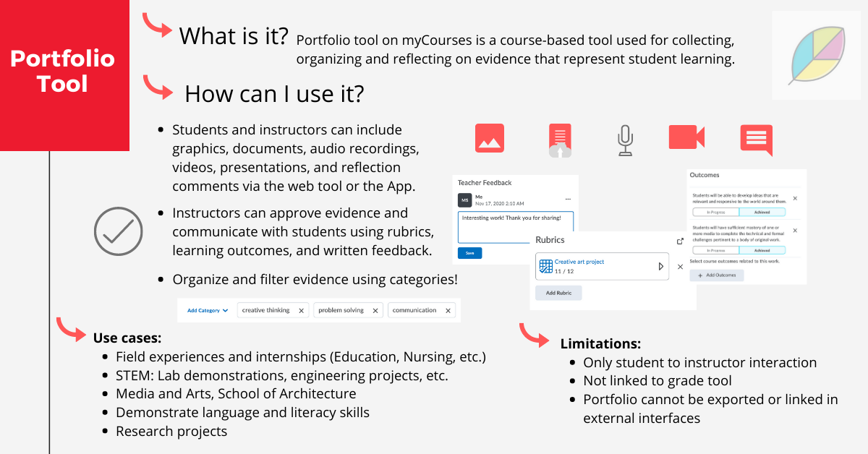
Task: Click the red video camera icon
Action: (x=685, y=137)
